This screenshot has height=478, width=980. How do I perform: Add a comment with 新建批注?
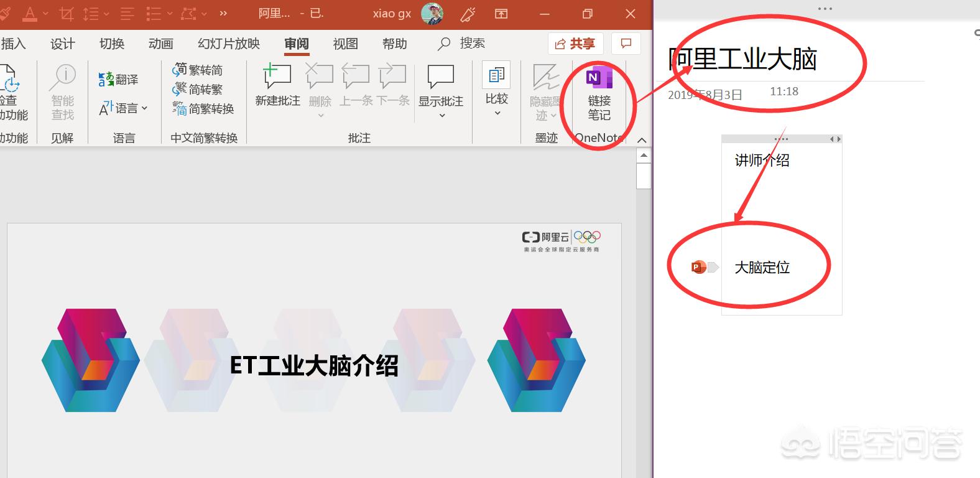pos(277,85)
